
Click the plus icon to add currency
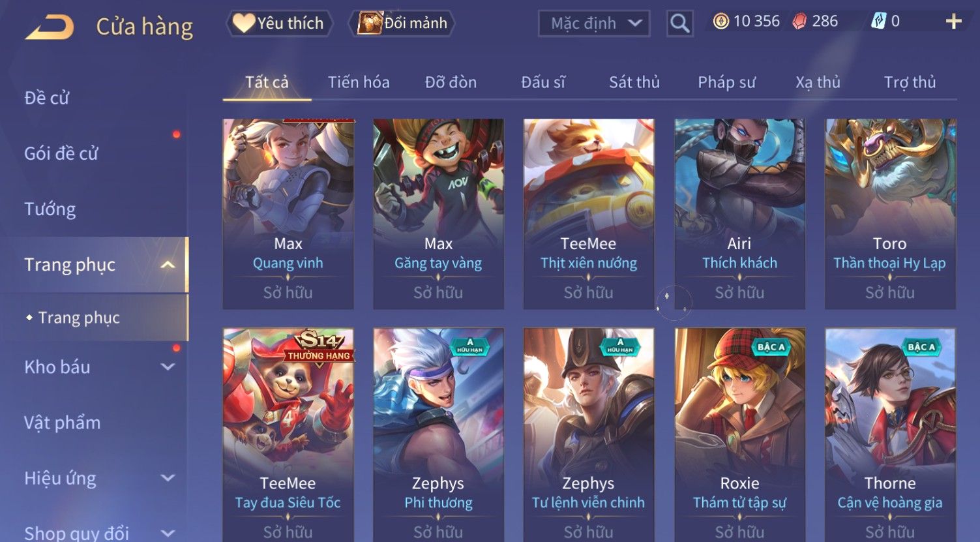953,22
